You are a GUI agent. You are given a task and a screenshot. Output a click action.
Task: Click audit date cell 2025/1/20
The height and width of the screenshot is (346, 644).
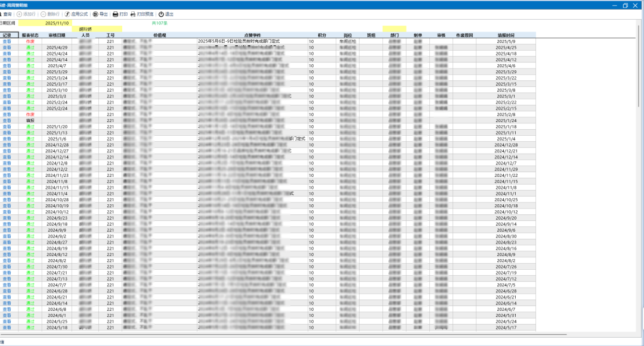57,127
